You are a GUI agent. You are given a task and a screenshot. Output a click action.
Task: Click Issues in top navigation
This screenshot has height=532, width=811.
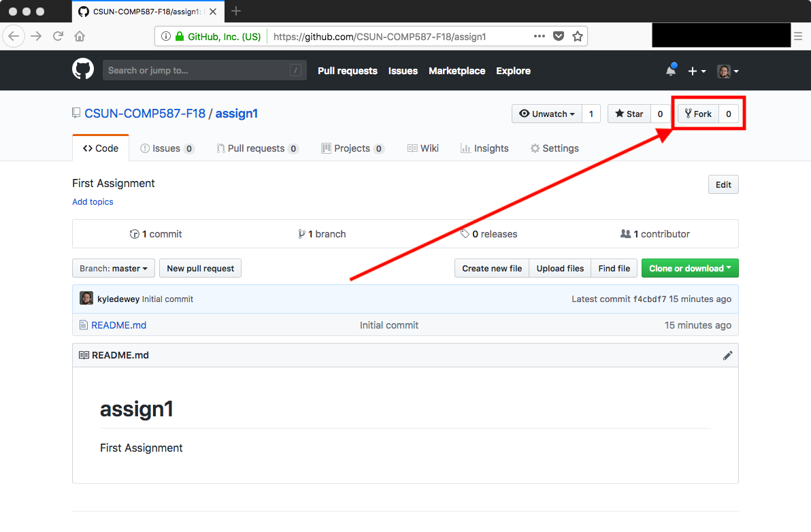pos(403,71)
